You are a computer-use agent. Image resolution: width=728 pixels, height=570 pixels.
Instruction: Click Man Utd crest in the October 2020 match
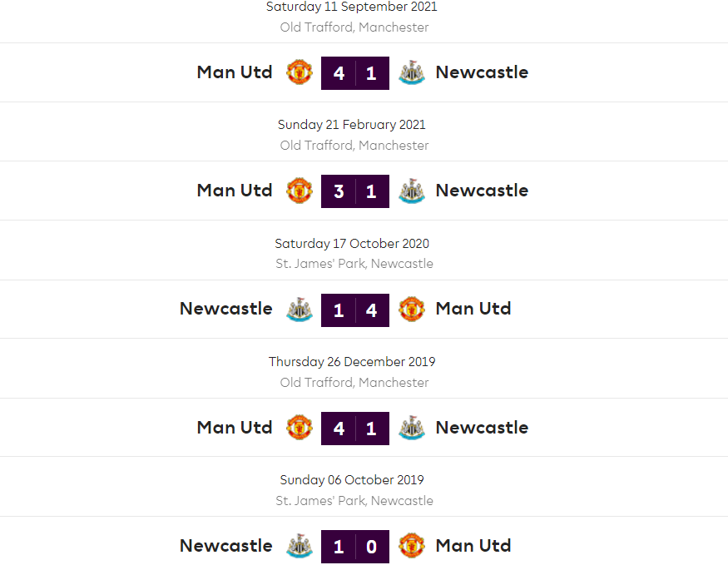[412, 310]
